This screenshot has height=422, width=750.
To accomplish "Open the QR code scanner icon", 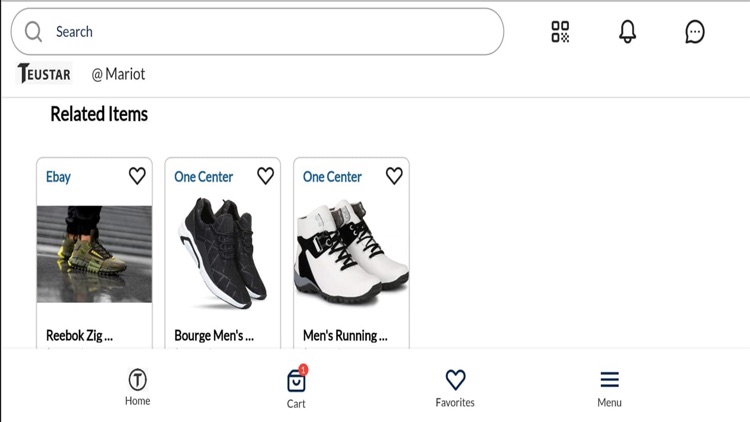I will click(x=560, y=32).
